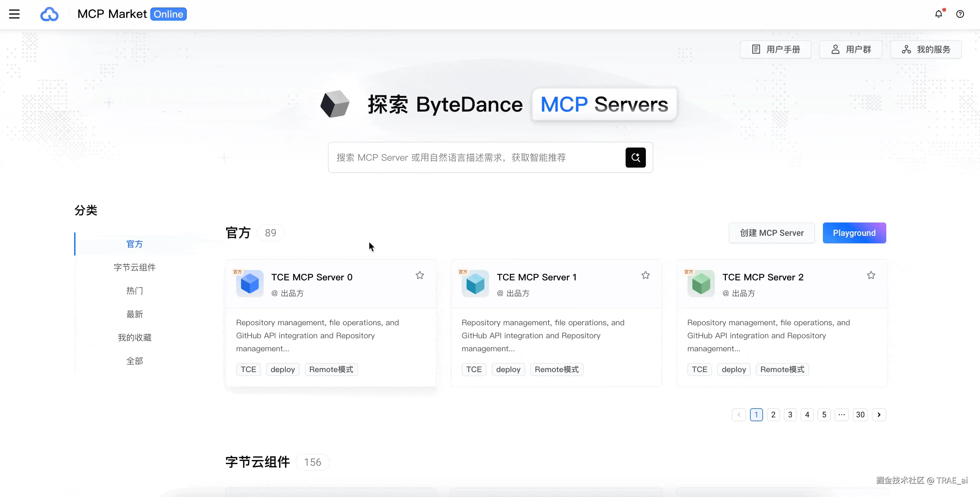
Task: Open the 用户手册 user manual button
Action: [775, 49]
